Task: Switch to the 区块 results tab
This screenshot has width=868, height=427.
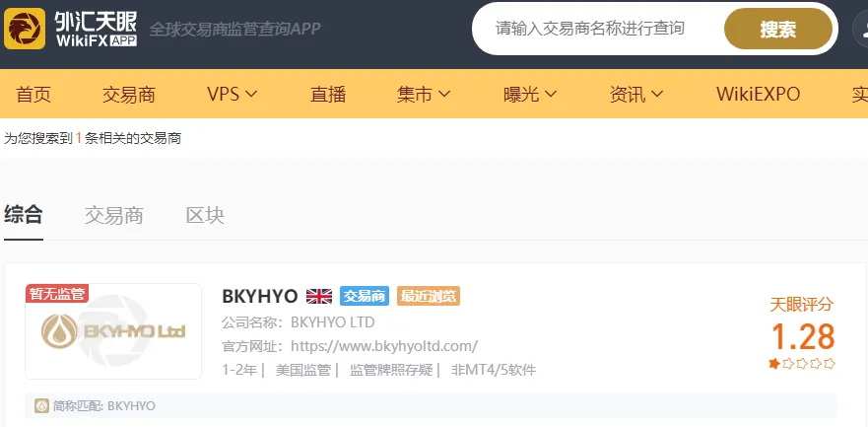Action: (205, 215)
